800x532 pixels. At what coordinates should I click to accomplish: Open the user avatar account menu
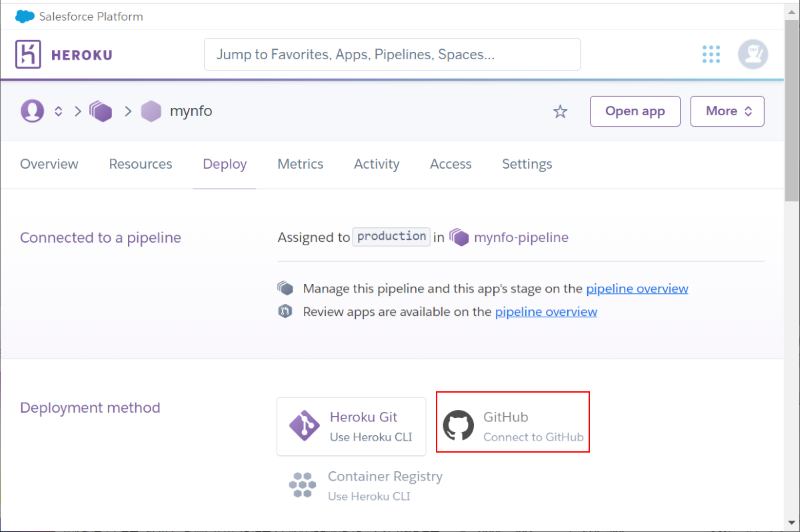pos(753,54)
